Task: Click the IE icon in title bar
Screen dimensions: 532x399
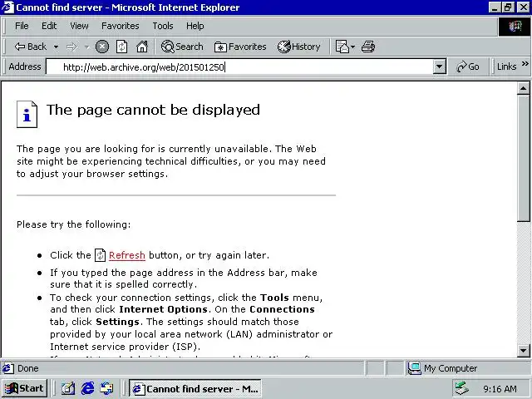Action: click(7, 7)
